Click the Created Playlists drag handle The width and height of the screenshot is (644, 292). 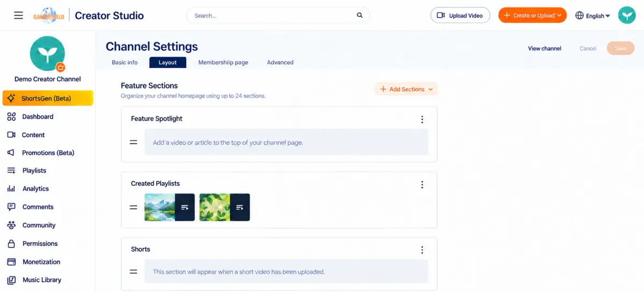[x=134, y=207]
